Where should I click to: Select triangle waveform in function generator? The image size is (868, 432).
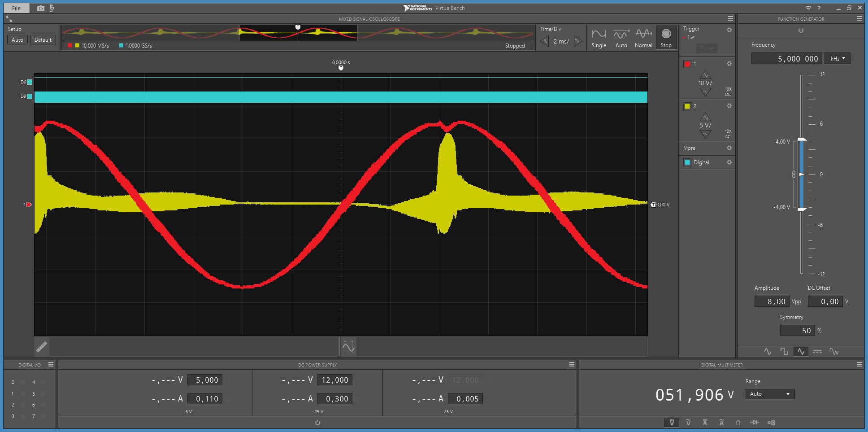(801, 352)
